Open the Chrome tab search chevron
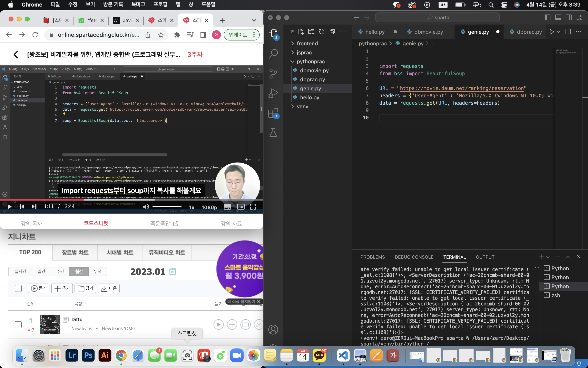Image resolution: width=588 pixels, height=368 pixels. [254, 20]
